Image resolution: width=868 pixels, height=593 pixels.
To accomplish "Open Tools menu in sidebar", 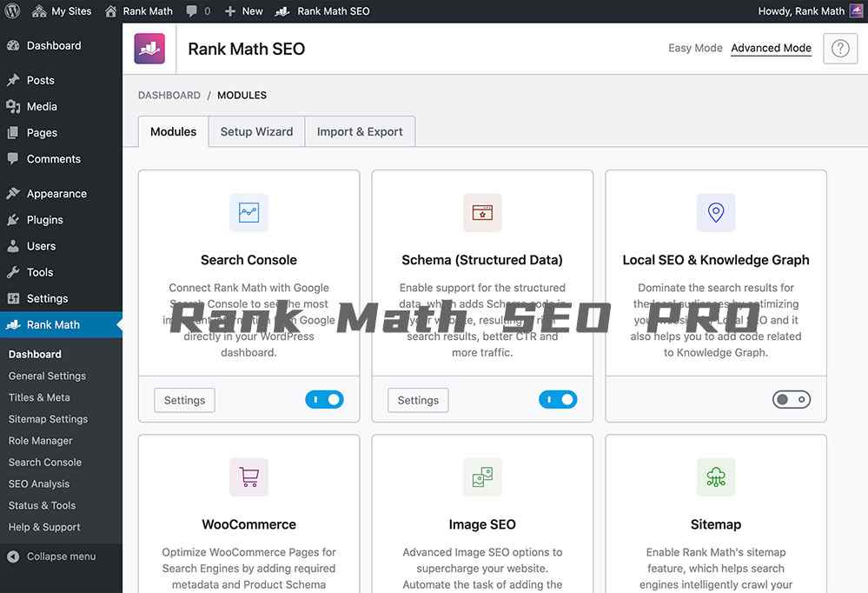I will [x=61, y=272].
